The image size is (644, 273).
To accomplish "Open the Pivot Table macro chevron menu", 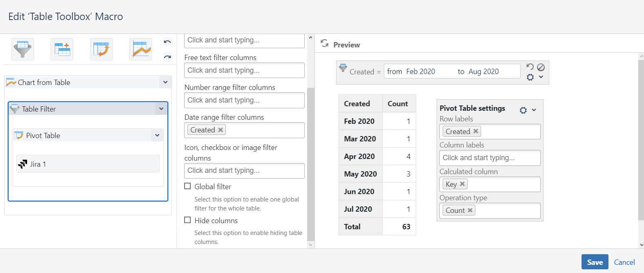I will click(x=157, y=135).
